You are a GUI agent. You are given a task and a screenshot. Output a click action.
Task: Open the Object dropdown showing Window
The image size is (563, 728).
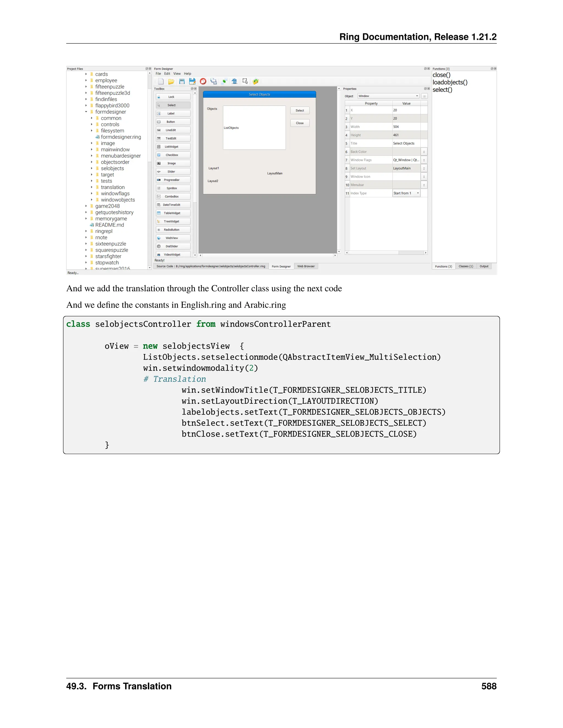[388, 96]
